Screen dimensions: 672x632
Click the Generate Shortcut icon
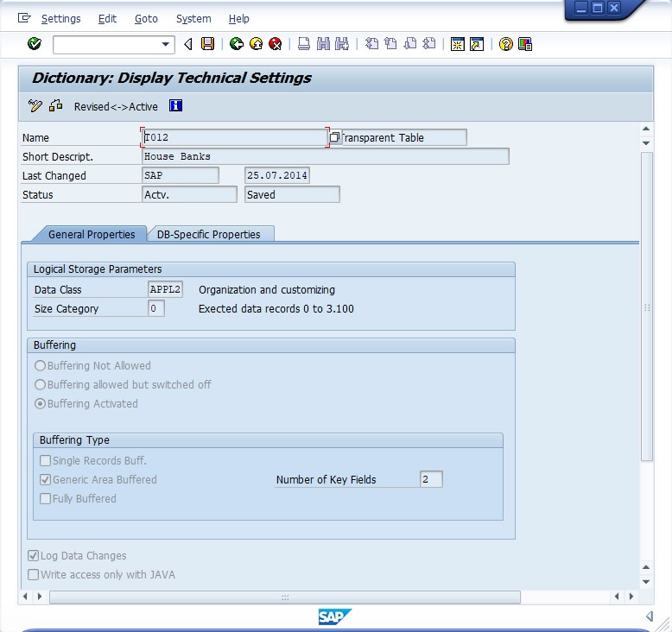(x=477, y=44)
